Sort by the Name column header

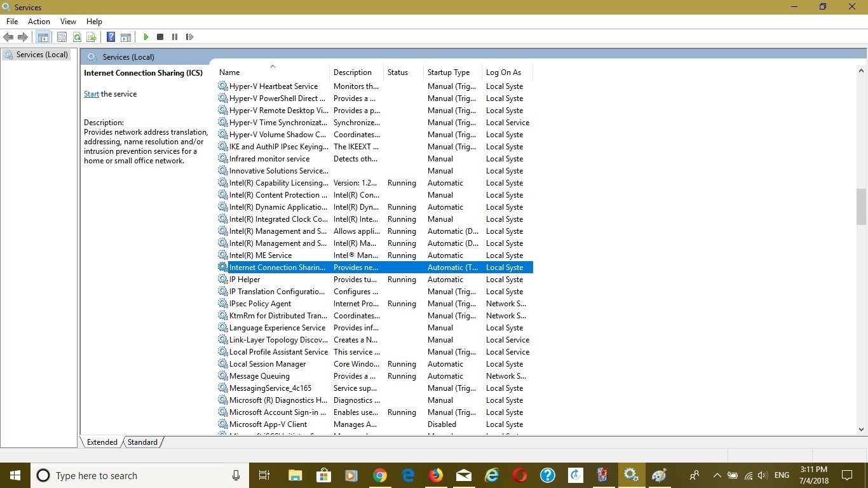point(273,72)
